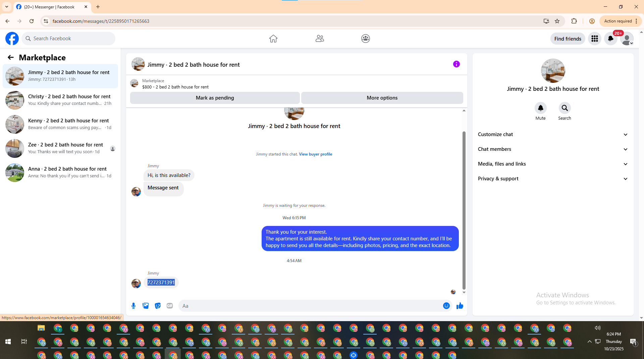
Task: Open the Kenny conversation in the list
Action: [x=60, y=124]
